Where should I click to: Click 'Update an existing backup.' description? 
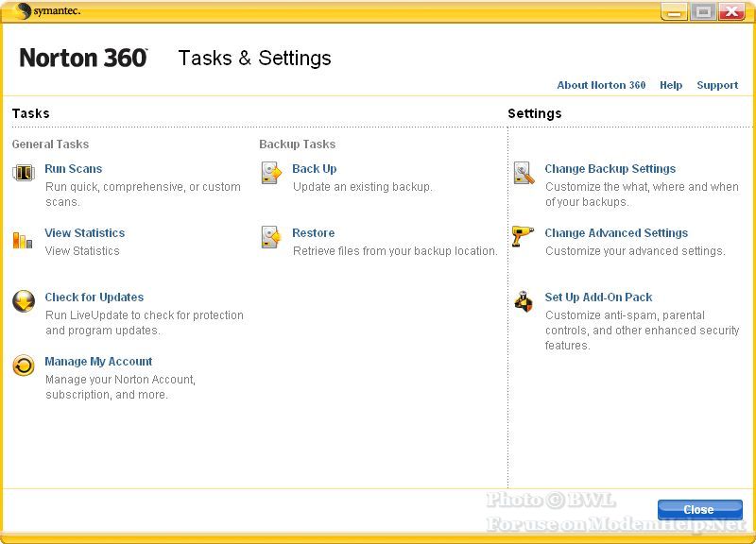tap(363, 187)
